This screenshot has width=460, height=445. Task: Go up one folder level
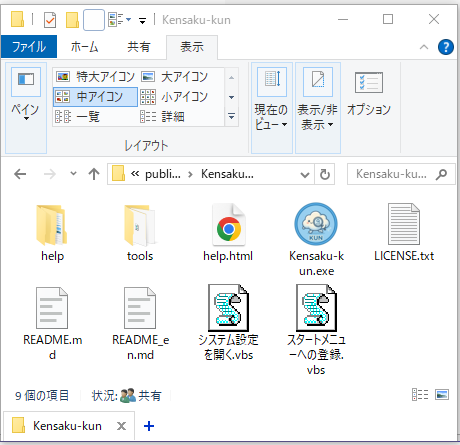[94, 174]
